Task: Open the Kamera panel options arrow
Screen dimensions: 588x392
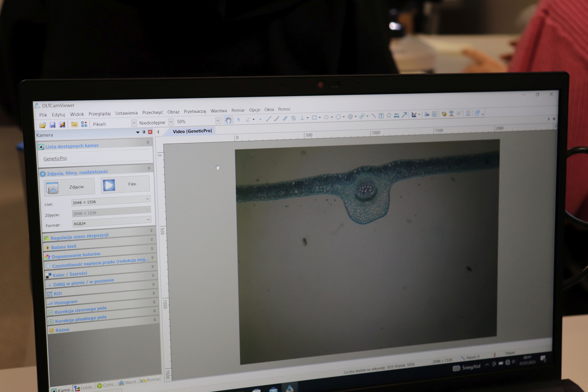Action: (x=138, y=132)
